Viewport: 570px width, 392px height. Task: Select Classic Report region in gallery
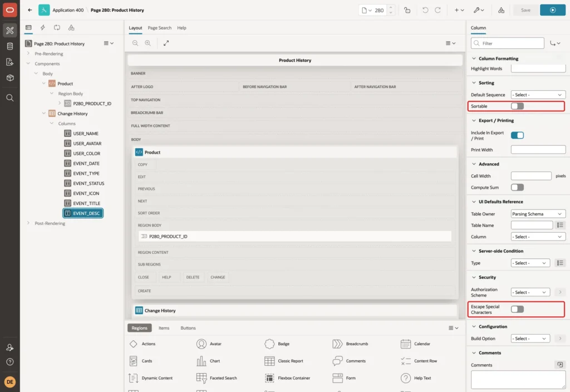[x=284, y=361]
